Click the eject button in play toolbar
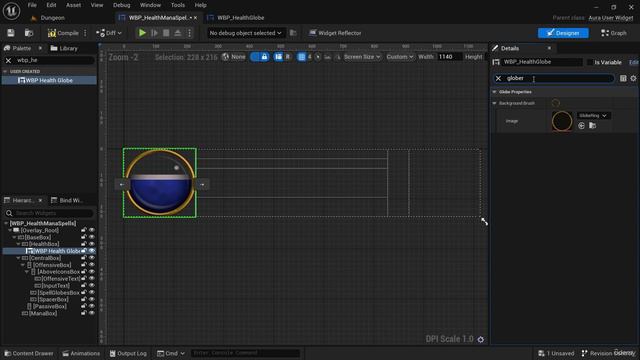The height and width of the screenshot is (360, 640). click(x=178, y=33)
